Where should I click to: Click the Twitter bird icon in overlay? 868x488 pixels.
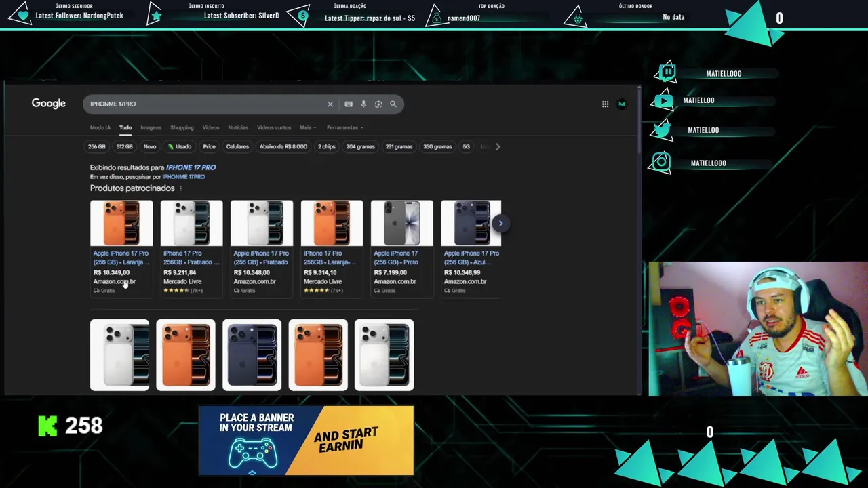pos(663,129)
